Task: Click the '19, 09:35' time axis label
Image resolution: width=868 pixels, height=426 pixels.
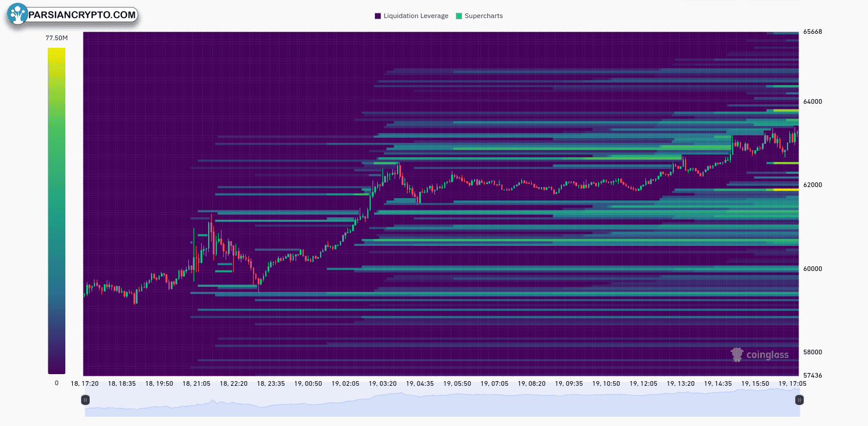Action: [569, 383]
